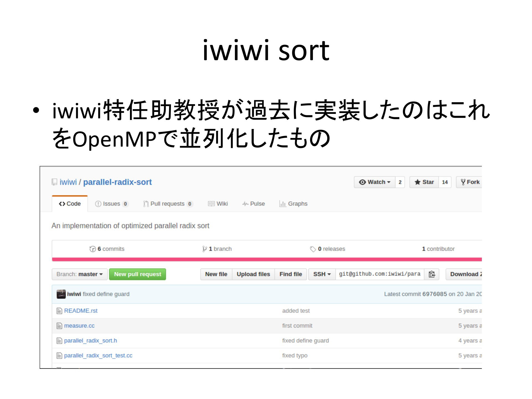
Task: Click the repository book icon beside iwiwi
Action: (x=54, y=182)
